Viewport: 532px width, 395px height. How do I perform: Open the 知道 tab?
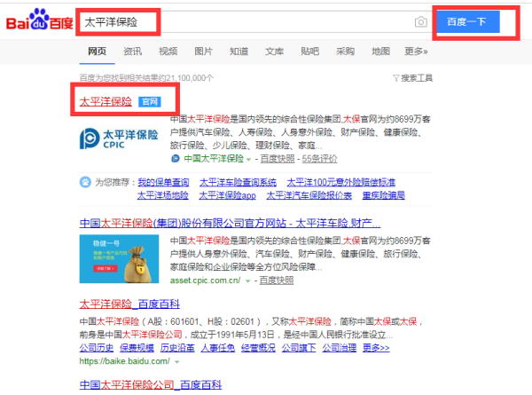point(239,51)
